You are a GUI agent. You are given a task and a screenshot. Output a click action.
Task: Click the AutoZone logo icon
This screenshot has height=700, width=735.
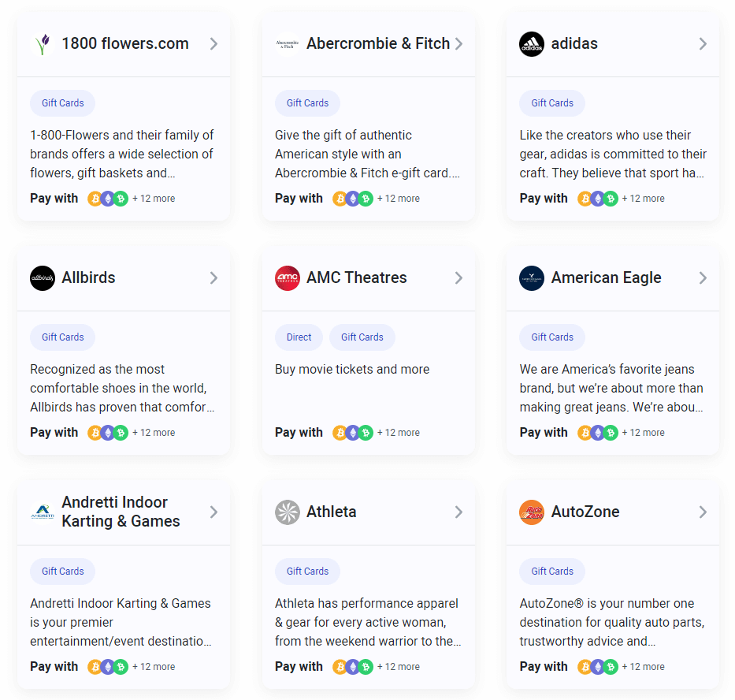coord(532,512)
